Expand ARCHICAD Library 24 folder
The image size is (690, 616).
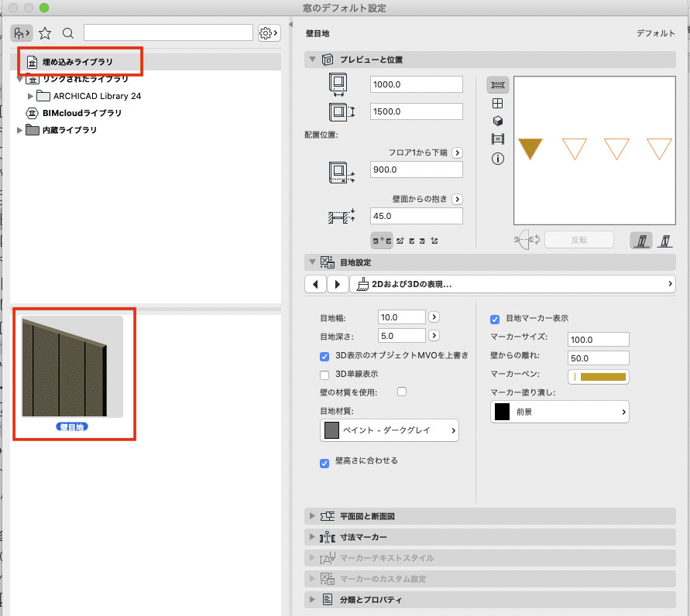30,96
